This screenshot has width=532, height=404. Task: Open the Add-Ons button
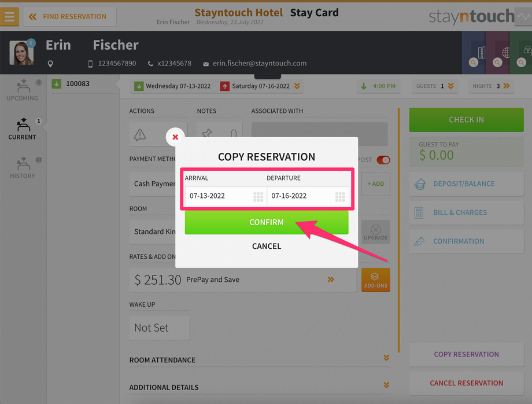click(x=376, y=280)
